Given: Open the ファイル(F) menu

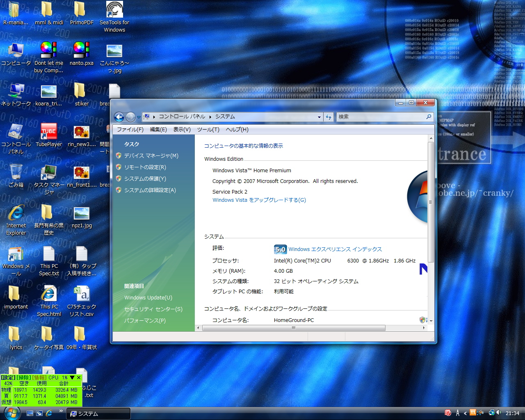Looking at the screenshot, I should point(130,130).
